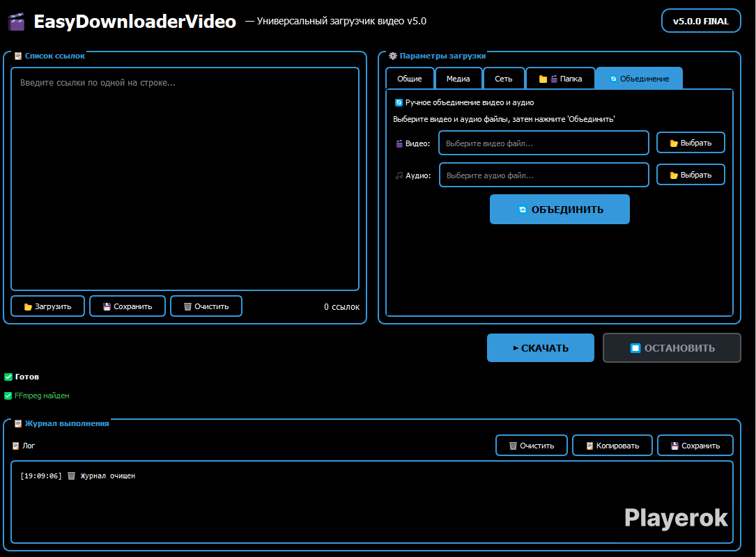The height and width of the screenshot is (557, 756).
Task: Switch to the Медиа tab
Action: (458, 79)
